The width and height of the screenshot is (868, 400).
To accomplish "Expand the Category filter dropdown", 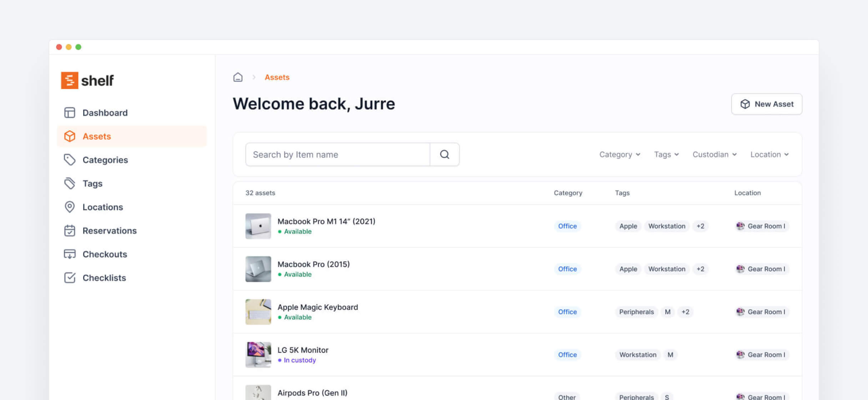I will pyautogui.click(x=620, y=154).
